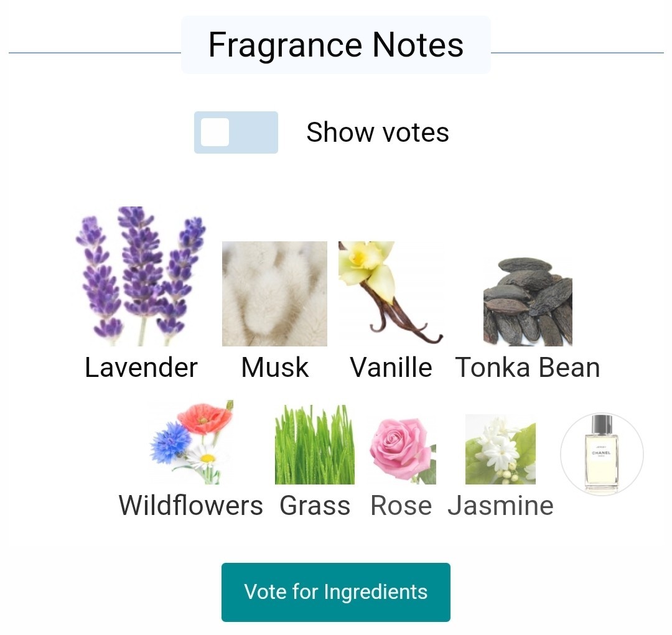Toggle the Show votes switch
Image resolution: width=672 pixels, height=635 pixels.
point(236,132)
